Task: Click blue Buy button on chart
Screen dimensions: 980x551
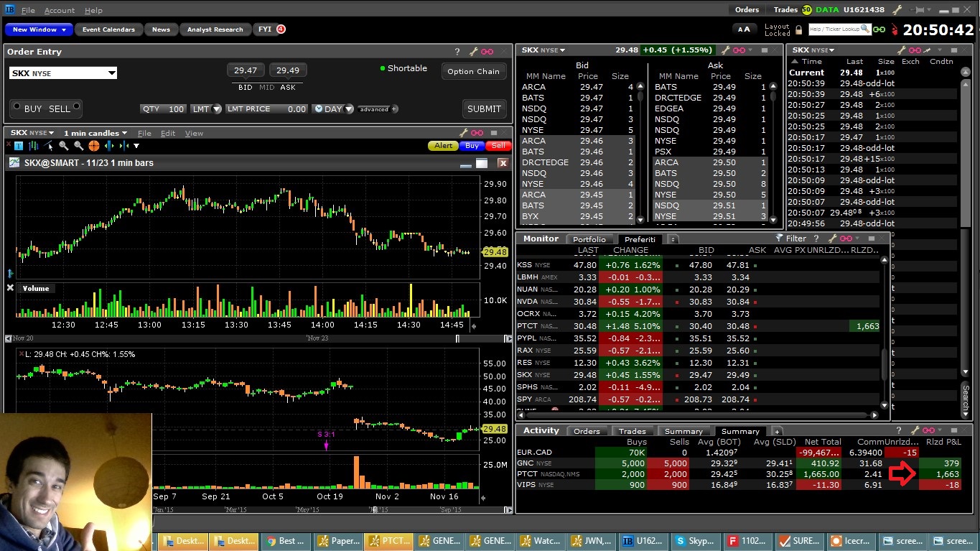Action: pyautogui.click(x=472, y=146)
